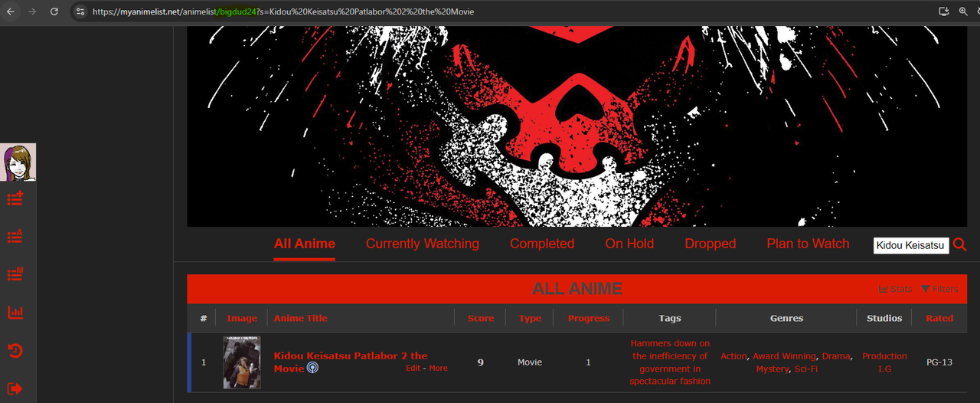Click the # column header
This screenshot has width=980, height=403.
204,318
